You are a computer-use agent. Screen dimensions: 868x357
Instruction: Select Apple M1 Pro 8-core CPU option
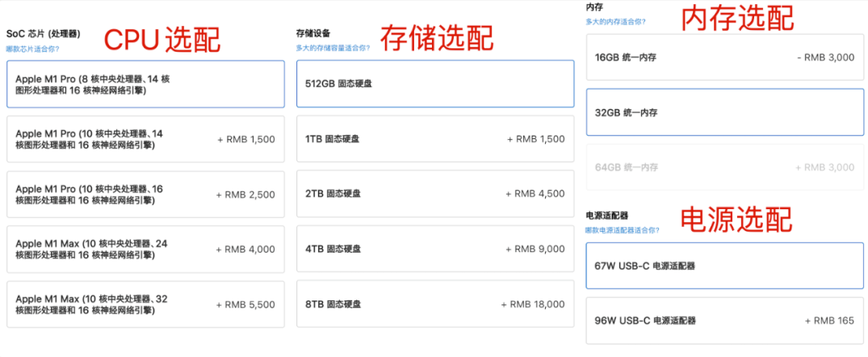point(145,84)
